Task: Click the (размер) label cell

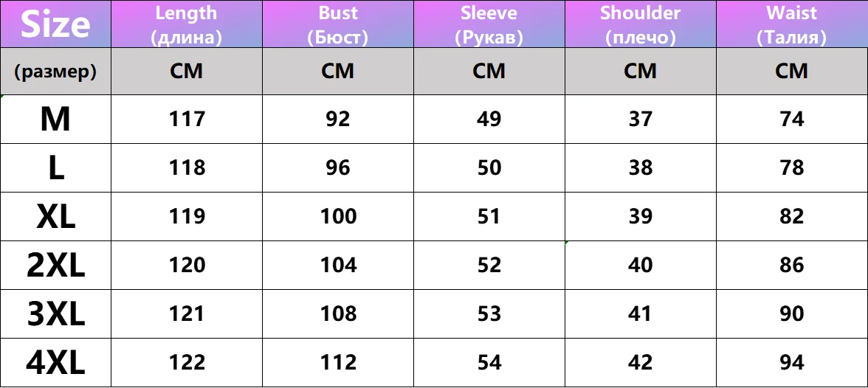Action: [x=55, y=72]
